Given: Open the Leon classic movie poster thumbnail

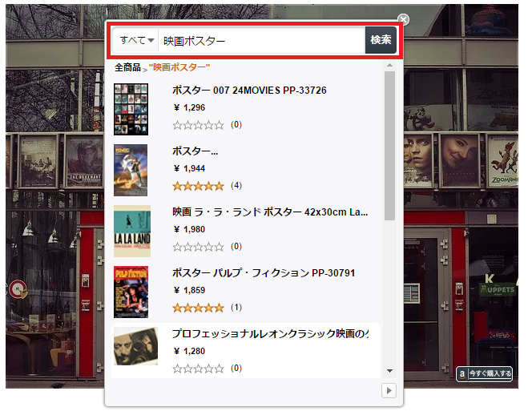Looking at the screenshot, I should (x=135, y=346).
